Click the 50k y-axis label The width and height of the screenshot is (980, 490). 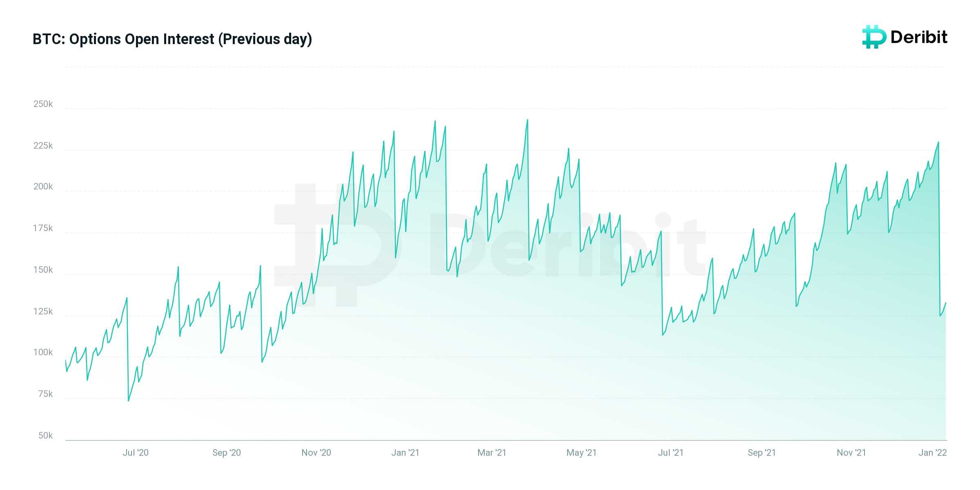pos(46,436)
